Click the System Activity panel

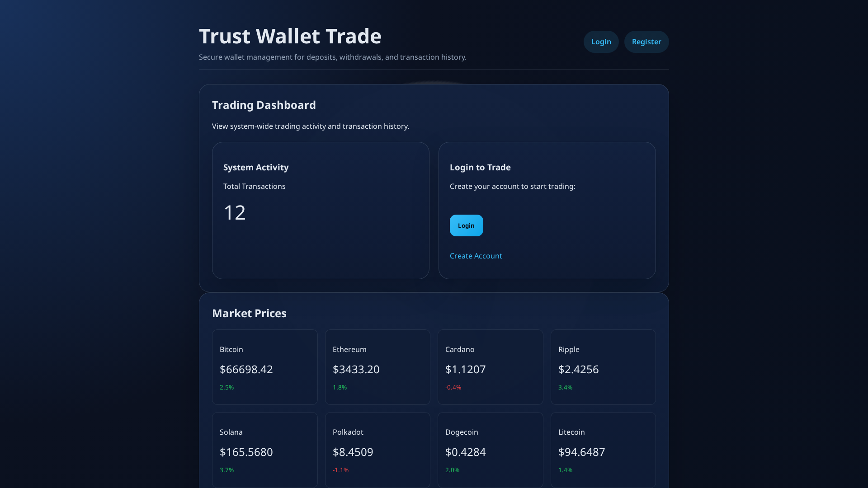click(x=320, y=210)
